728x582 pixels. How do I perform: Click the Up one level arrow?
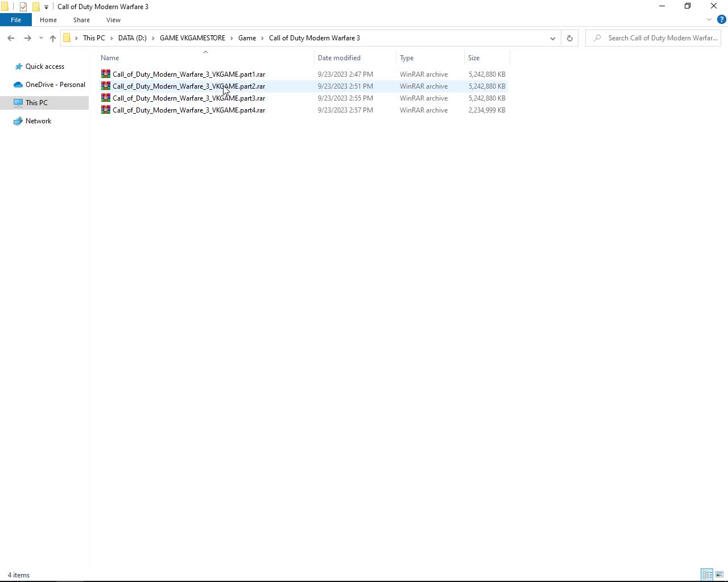(52, 38)
